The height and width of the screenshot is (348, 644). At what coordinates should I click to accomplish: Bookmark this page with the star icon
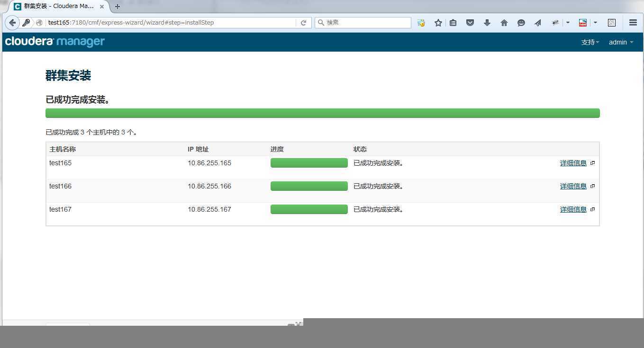coord(438,22)
